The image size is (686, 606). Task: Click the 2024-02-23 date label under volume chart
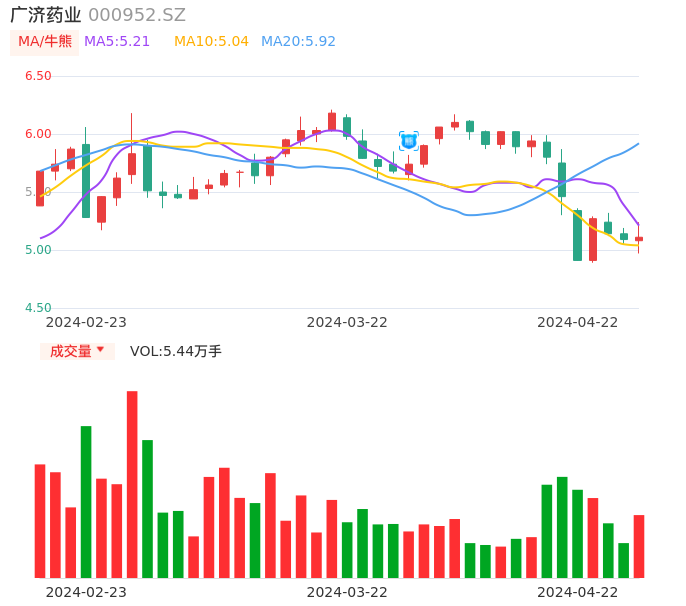click(86, 592)
